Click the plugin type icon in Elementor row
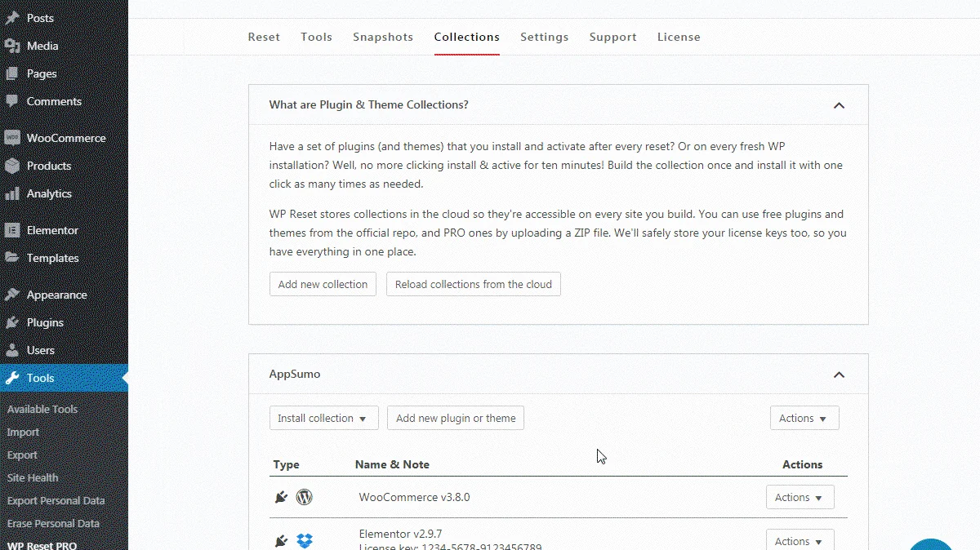 [281, 541]
